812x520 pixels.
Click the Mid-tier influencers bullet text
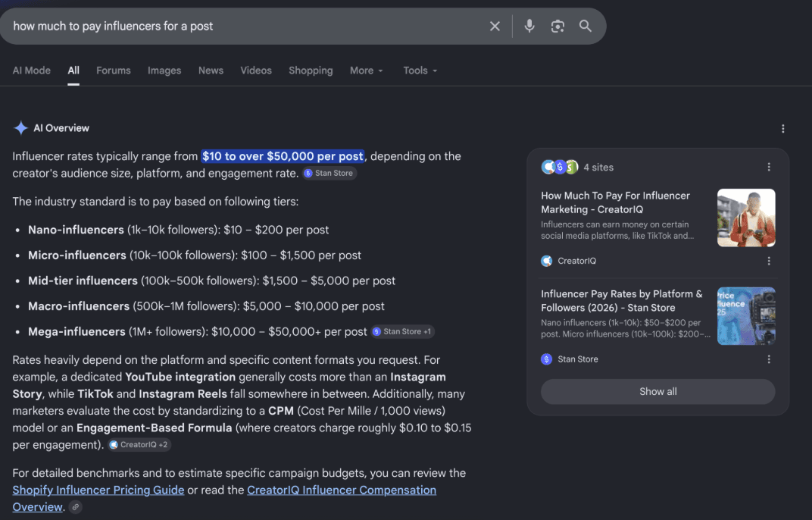(212, 280)
